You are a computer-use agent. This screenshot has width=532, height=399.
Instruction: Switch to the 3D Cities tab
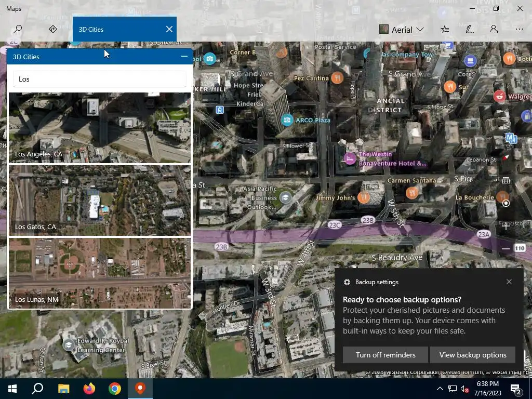click(119, 29)
